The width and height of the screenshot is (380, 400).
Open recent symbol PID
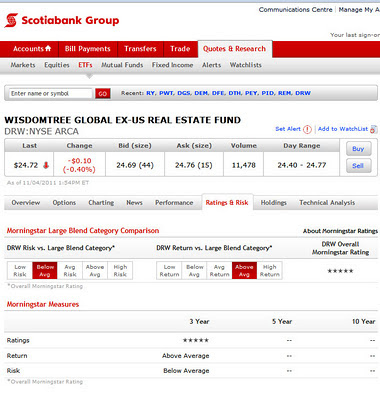tap(268, 93)
